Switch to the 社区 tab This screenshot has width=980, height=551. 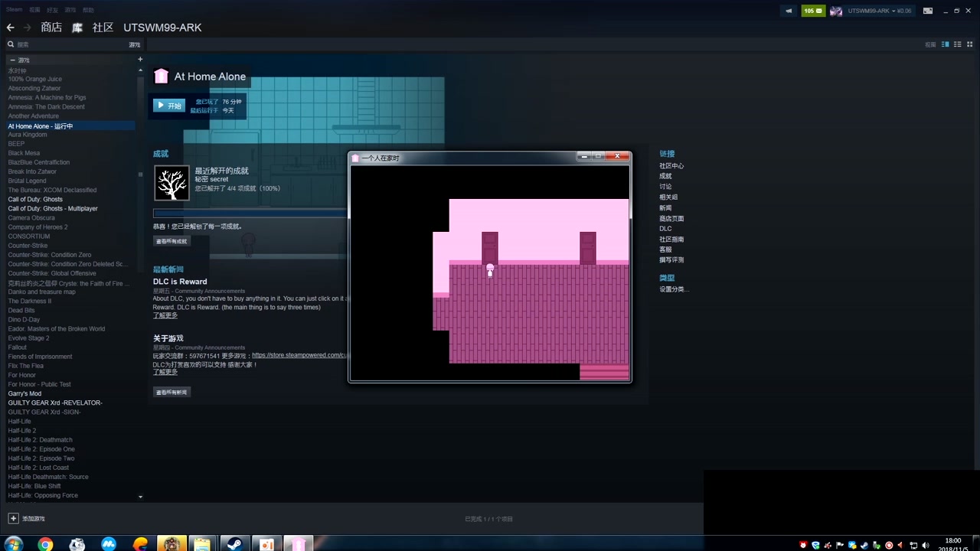(x=103, y=28)
